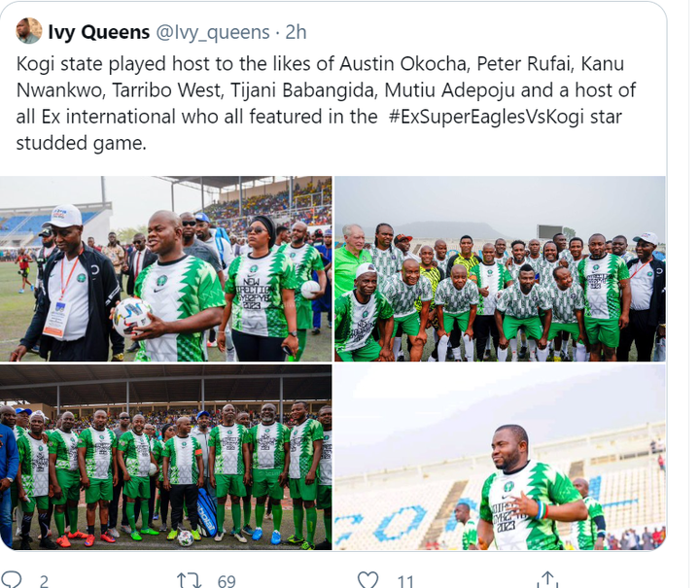Click the @Ivy_queens handle
The height and width of the screenshot is (588, 700).
(213, 33)
